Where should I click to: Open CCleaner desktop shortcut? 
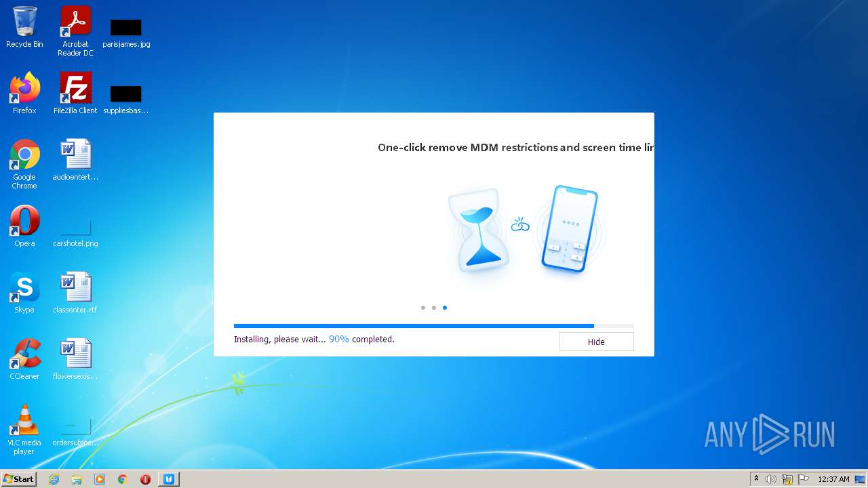coord(24,359)
